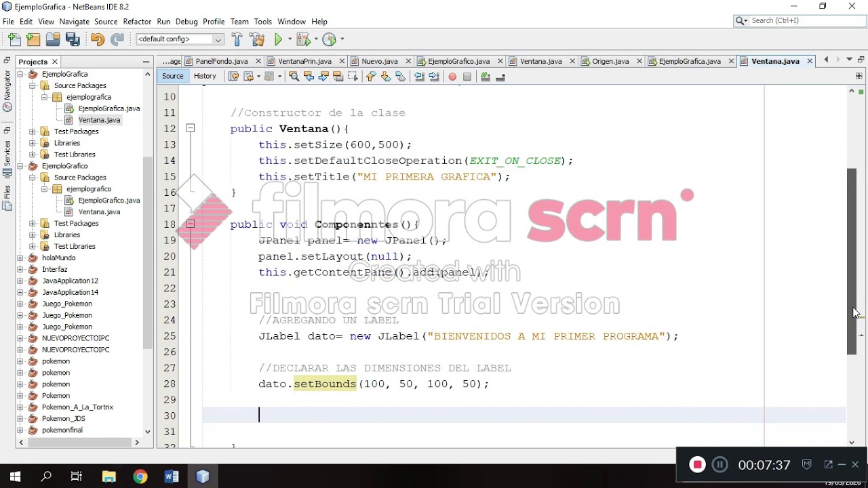Click the editor vertical scrollbar thumb
This screenshot has height=488, width=868.
pos(852,261)
